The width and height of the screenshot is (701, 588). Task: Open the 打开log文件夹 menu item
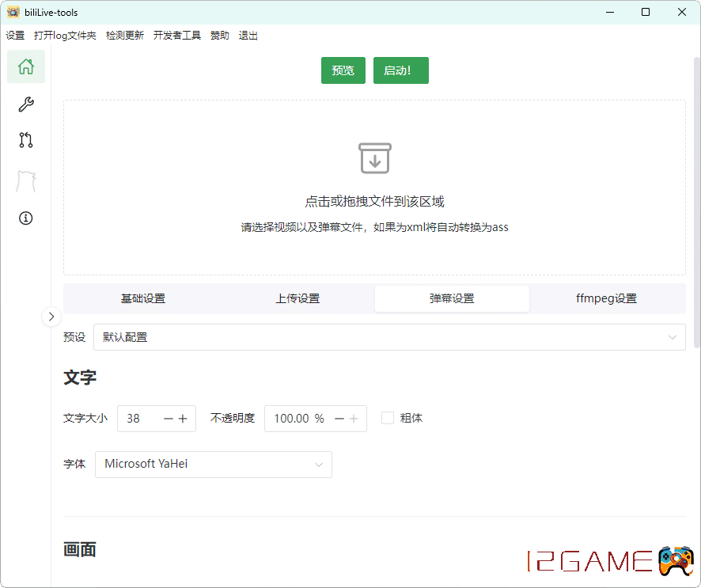tap(65, 36)
